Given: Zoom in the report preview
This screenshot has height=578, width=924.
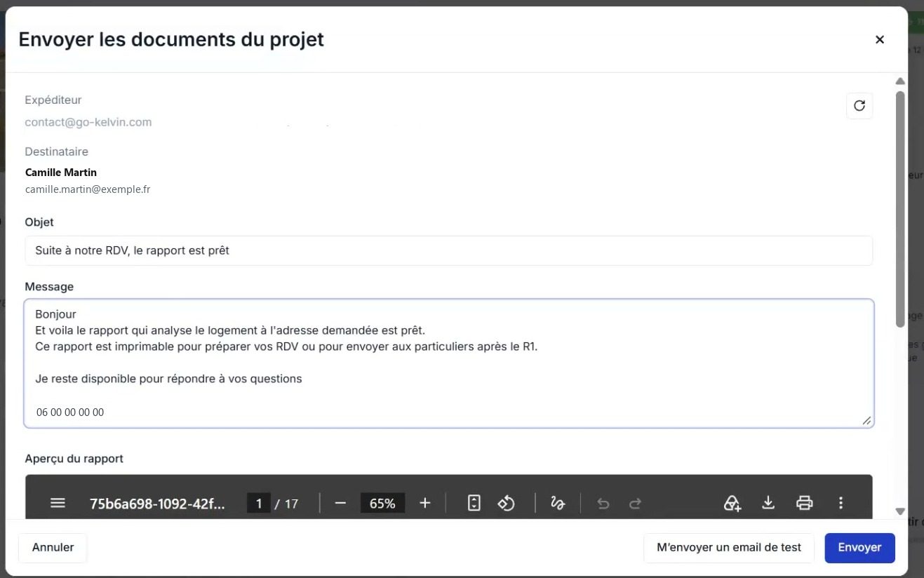Looking at the screenshot, I should (424, 503).
